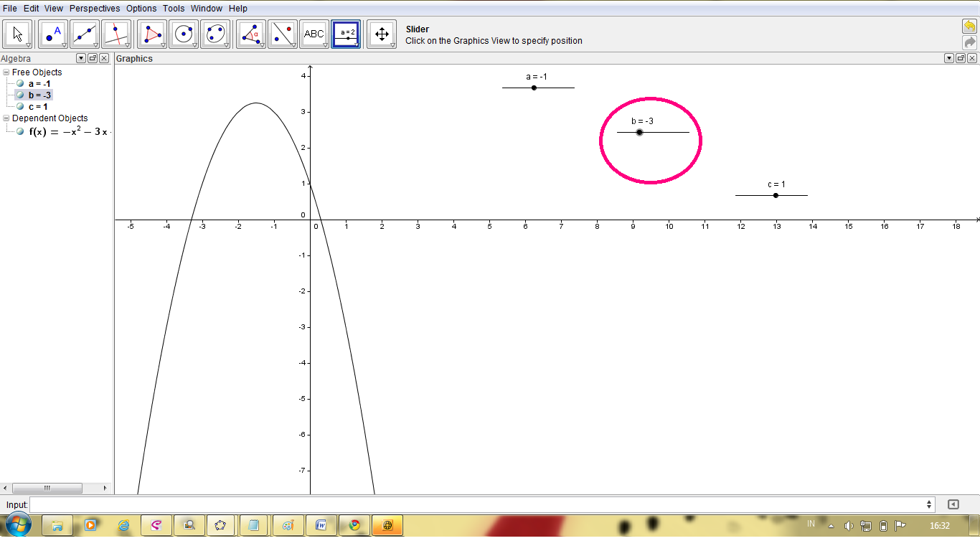This screenshot has width=980, height=551.
Task: Select the New Point tool
Action: [53, 34]
